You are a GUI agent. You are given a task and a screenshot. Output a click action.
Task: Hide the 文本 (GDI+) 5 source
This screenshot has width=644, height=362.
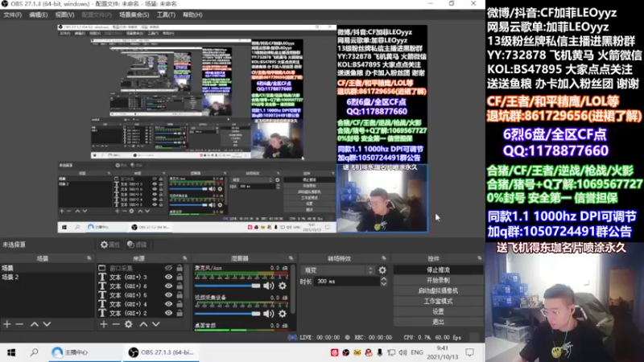pos(168,295)
